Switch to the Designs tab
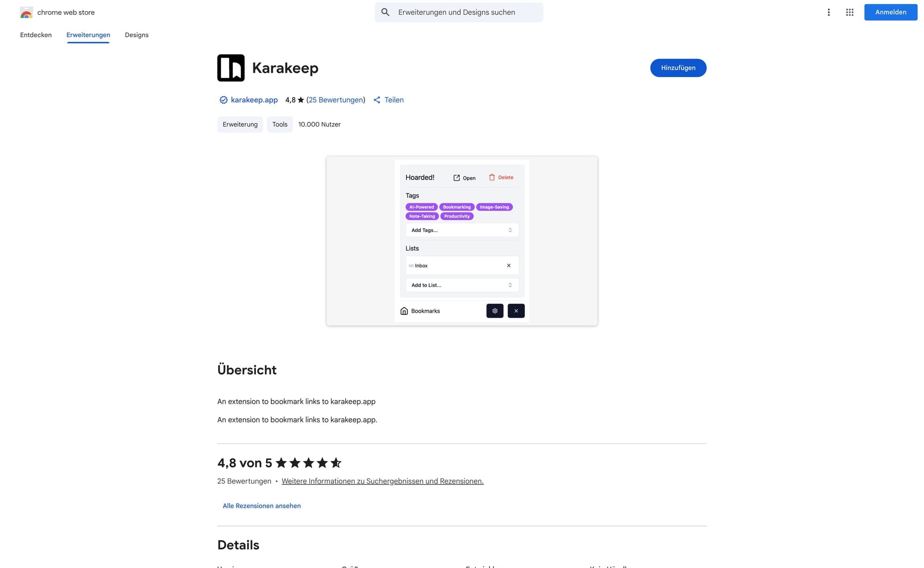 click(137, 35)
